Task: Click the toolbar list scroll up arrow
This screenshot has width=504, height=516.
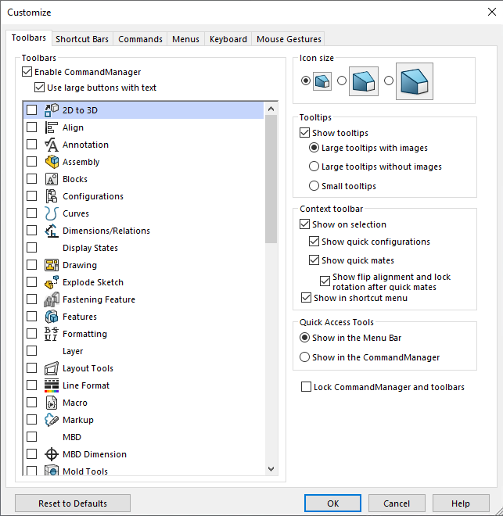Action: 271,109
